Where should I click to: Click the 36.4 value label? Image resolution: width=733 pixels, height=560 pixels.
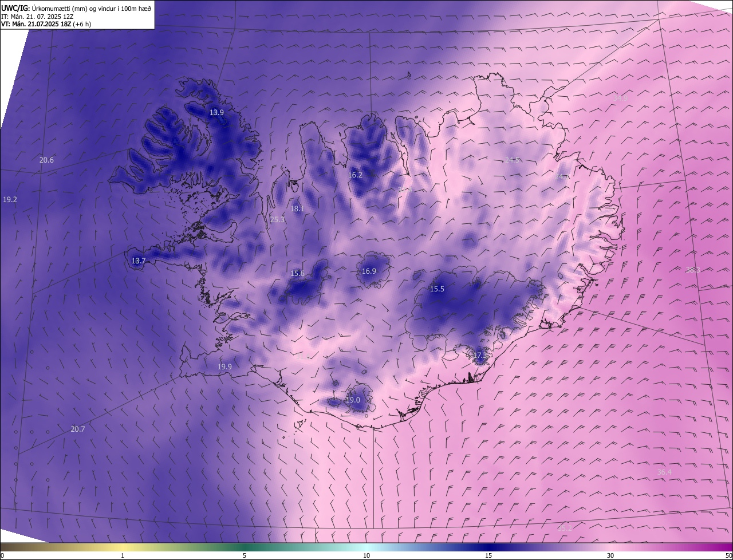click(664, 472)
